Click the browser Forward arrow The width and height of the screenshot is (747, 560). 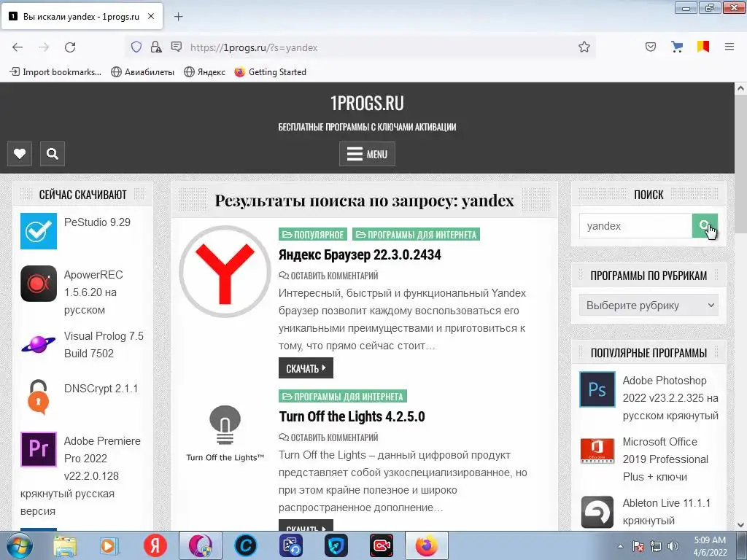[x=44, y=47]
